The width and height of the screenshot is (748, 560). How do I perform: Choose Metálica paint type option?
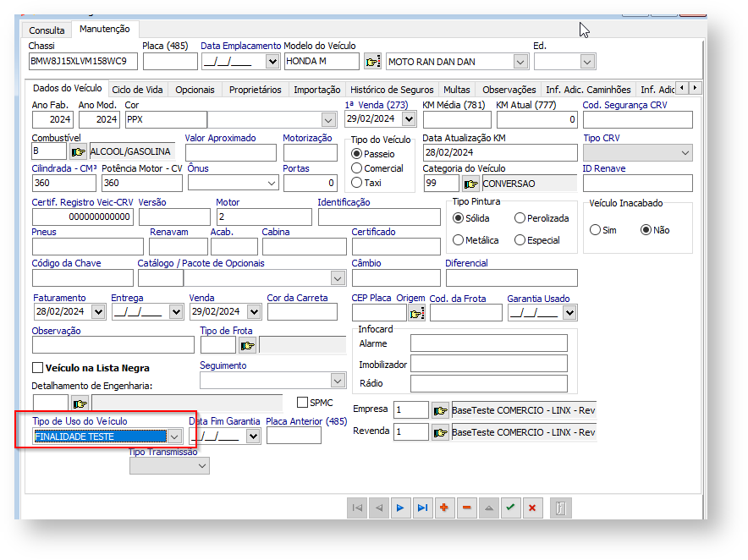459,240
